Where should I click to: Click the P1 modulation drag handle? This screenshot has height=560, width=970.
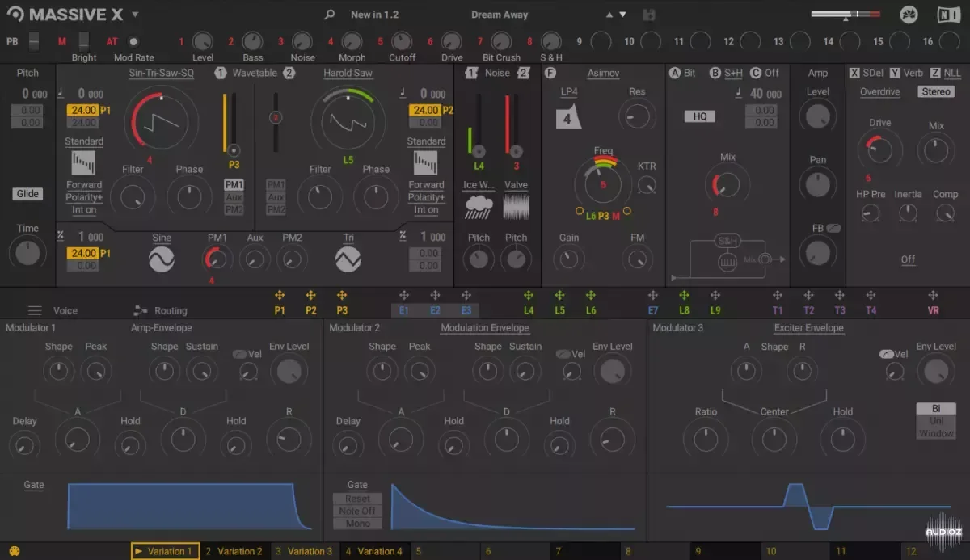click(280, 296)
